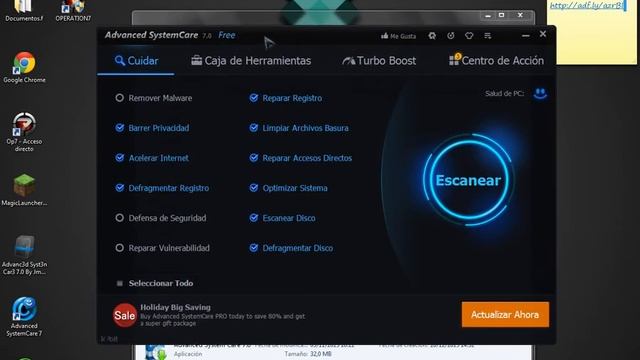
Task: Launch MagicLauncher desktop icon
Action: tap(24, 190)
